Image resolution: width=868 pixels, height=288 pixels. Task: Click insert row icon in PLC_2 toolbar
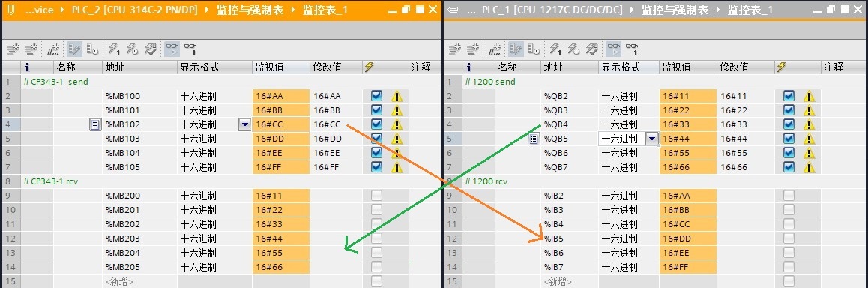click(13, 49)
